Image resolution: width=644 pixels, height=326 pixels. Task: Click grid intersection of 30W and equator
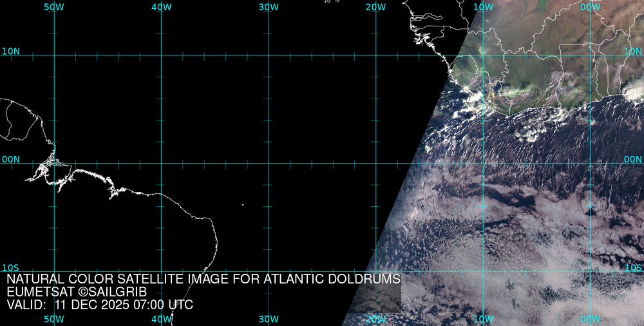click(269, 163)
